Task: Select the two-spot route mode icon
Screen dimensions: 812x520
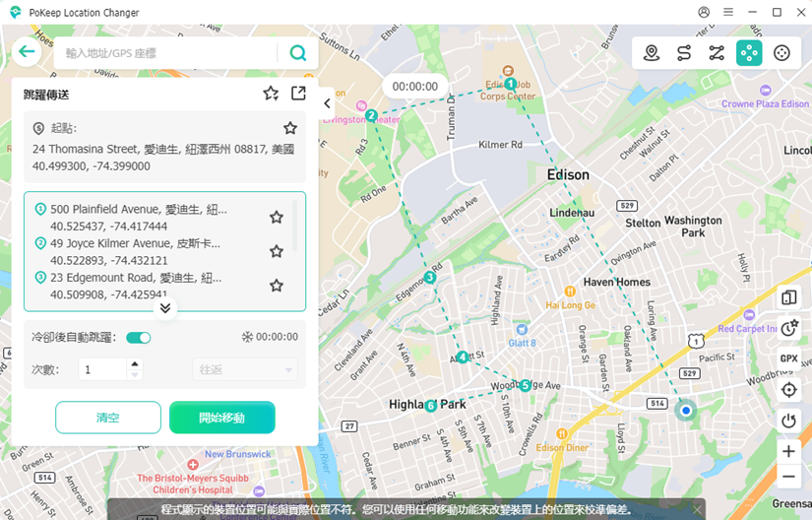Action: [684, 53]
